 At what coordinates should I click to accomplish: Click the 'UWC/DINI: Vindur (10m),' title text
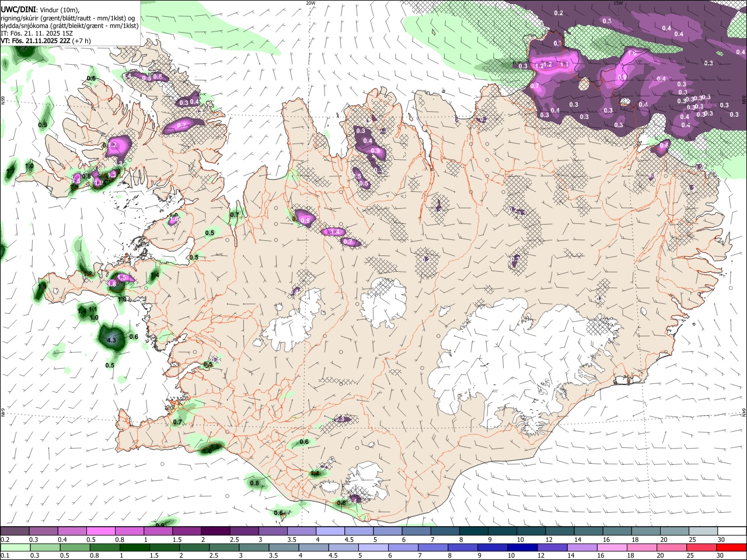point(40,10)
